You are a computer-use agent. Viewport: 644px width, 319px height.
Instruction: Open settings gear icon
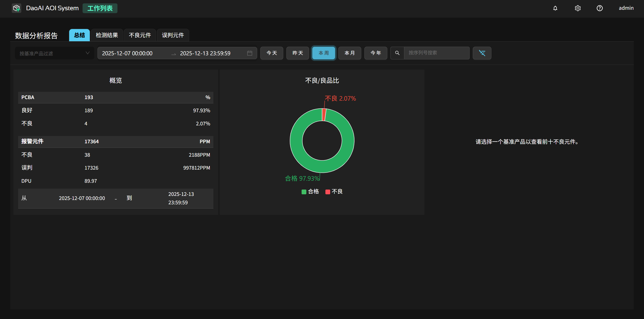coord(578,8)
